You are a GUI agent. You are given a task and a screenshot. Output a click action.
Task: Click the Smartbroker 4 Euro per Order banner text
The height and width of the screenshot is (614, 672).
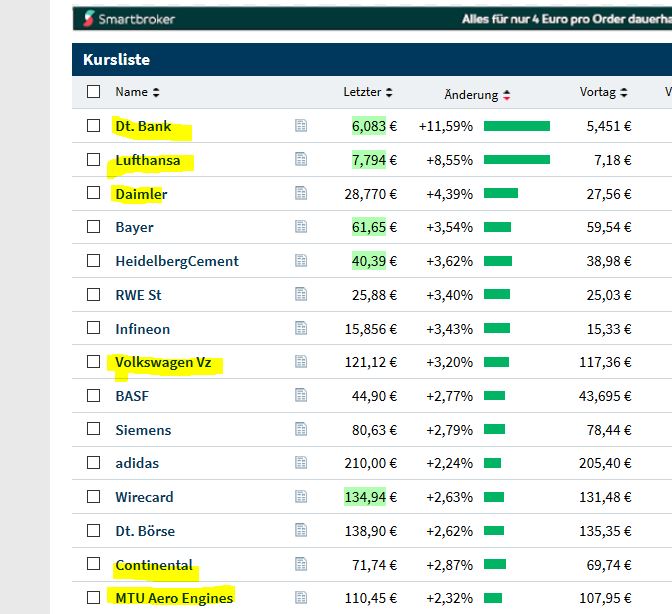tap(566, 18)
